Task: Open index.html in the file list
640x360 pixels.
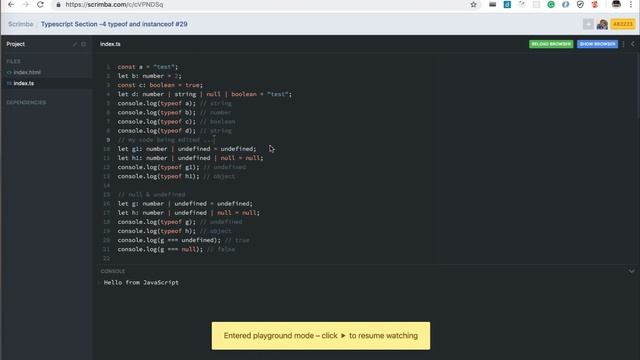Action: (x=27, y=72)
